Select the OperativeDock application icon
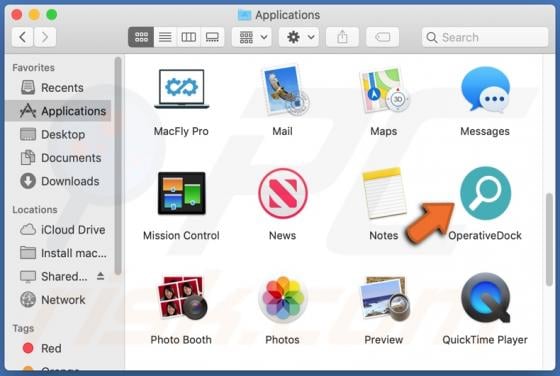Image resolution: width=560 pixels, height=376 pixels. [485, 193]
